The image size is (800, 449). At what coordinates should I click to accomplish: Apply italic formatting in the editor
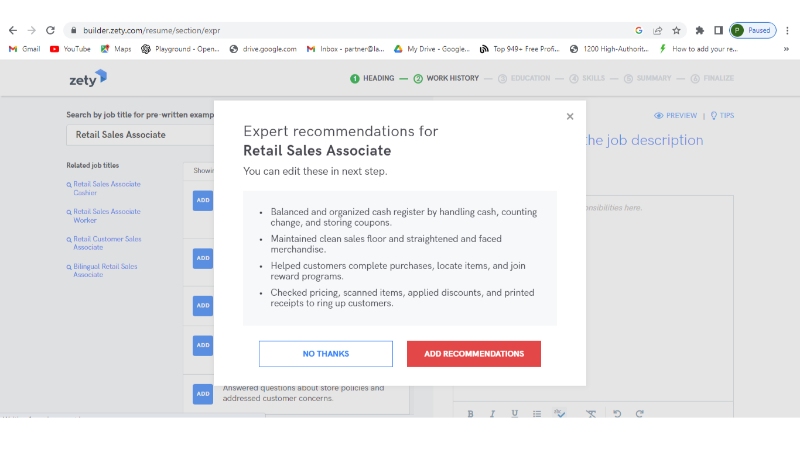(x=492, y=414)
